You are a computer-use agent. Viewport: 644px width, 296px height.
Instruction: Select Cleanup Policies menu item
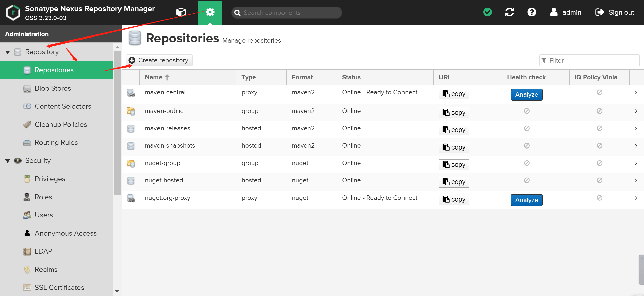[61, 125]
